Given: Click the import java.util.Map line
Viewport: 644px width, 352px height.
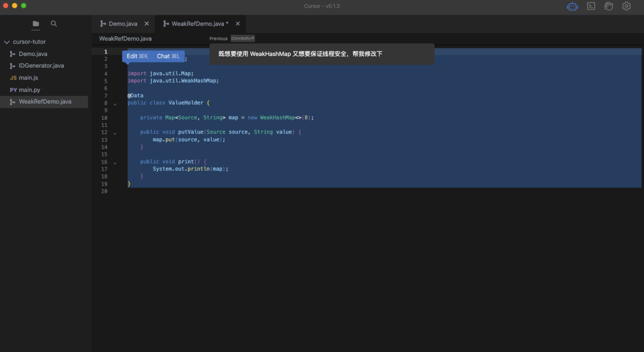Looking at the screenshot, I should pos(160,74).
